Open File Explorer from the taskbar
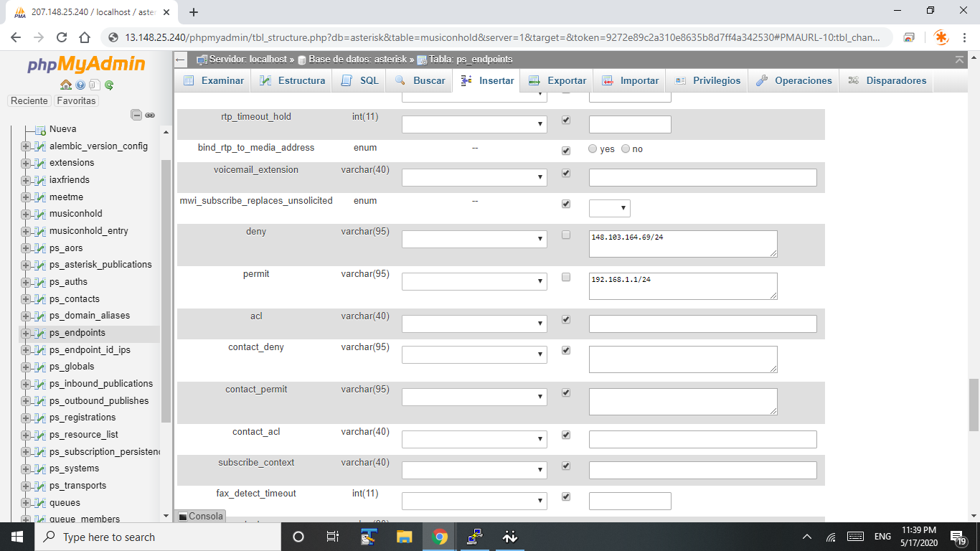Screen dimensions: 980x551 pyautogui.click(x=405, y=537)
